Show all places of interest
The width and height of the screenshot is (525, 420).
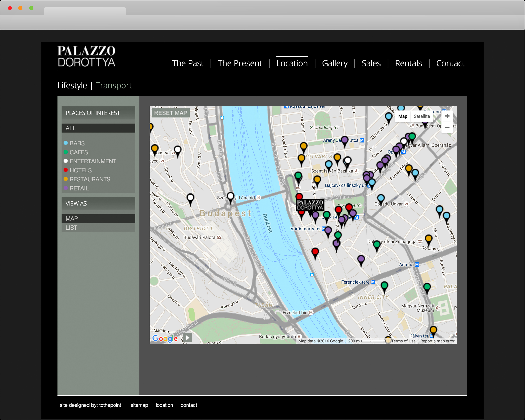click(x=98, y=128)
